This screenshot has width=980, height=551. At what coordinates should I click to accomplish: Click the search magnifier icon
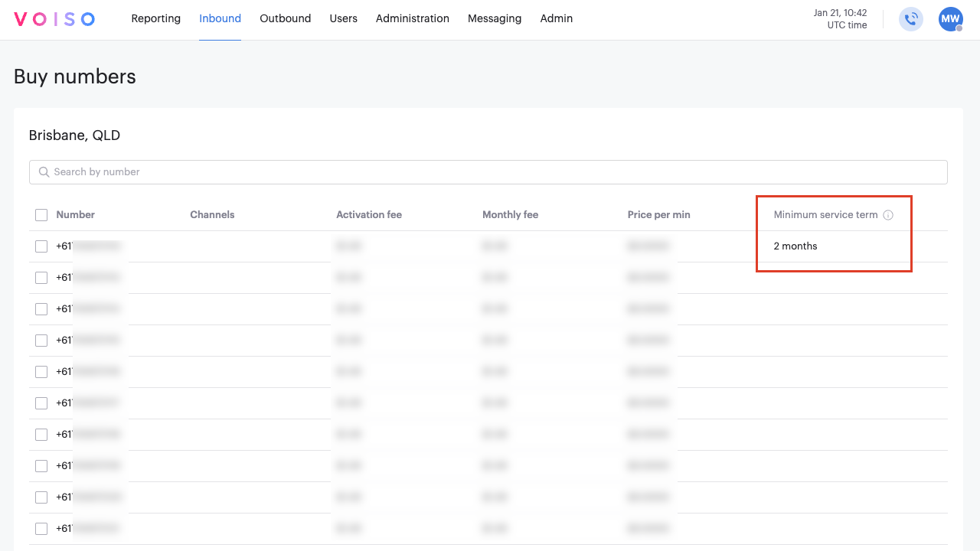(x=44, y=172)
